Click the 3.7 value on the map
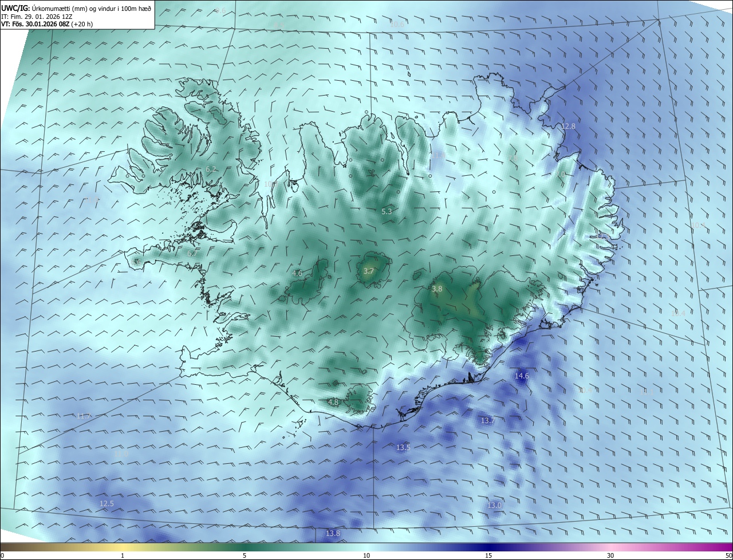 [x=368, y=271]
